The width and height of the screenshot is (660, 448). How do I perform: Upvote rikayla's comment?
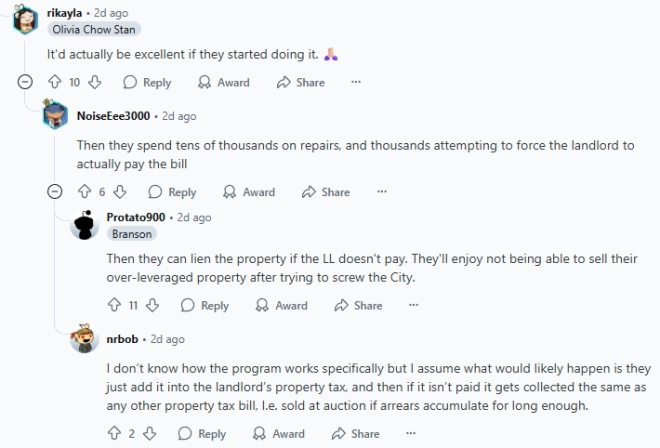click(55, 82)
